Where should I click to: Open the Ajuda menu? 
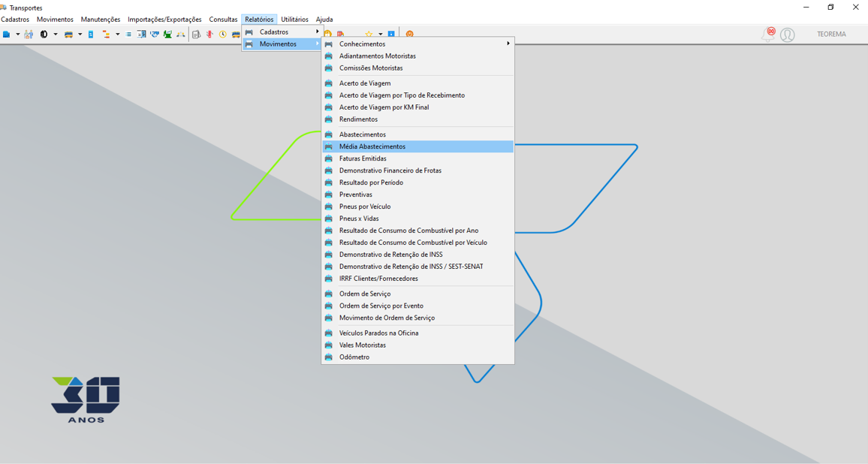tap(324, 20)
